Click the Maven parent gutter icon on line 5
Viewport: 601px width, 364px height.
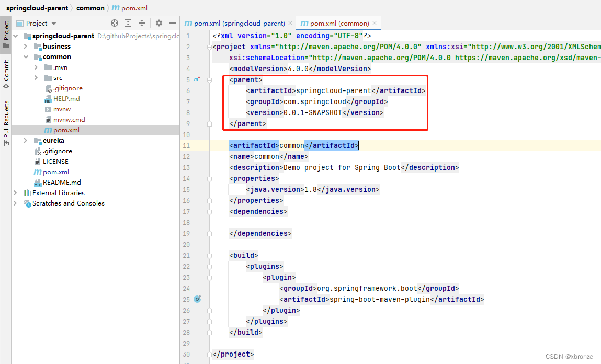point(197,79)
